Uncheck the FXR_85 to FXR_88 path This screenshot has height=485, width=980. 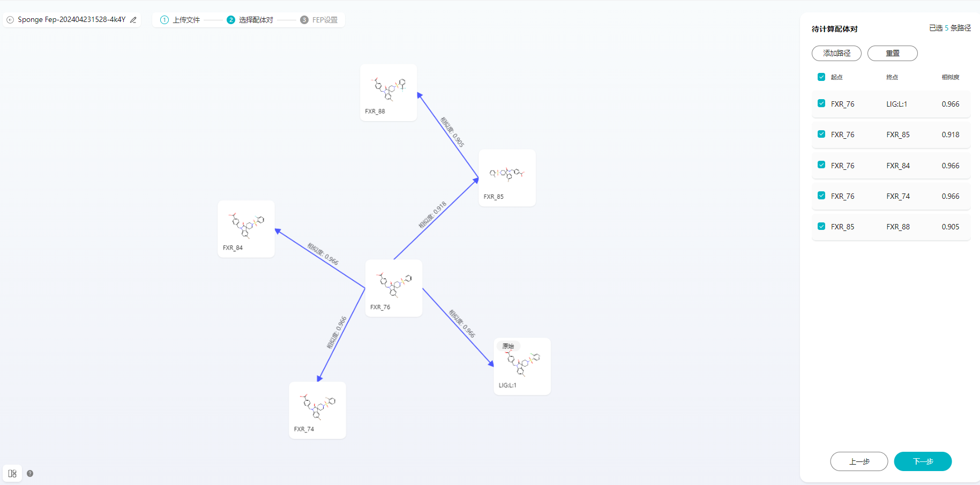click(x=821, y=226)
